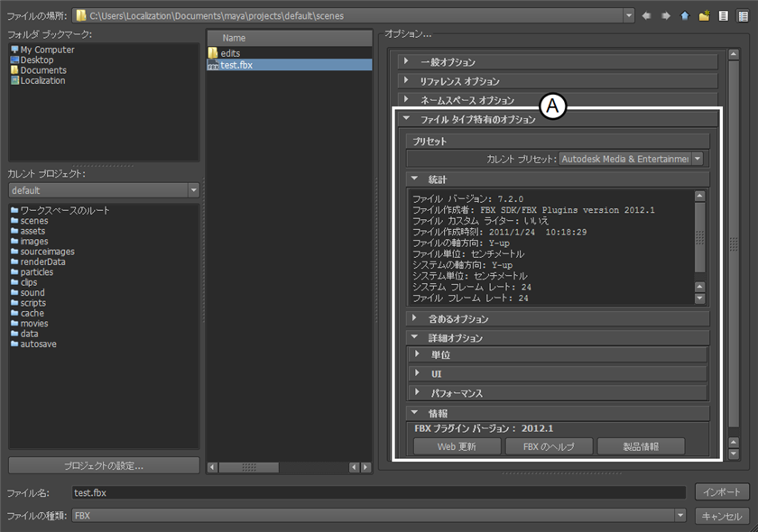Open the current project dropdown showing default
The image size is (758, 532).
click(x=104, y=190)
